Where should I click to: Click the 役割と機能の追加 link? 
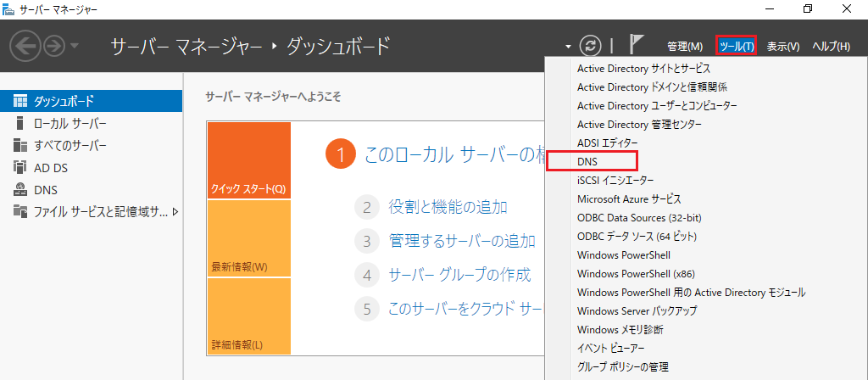tap(448, 208)
